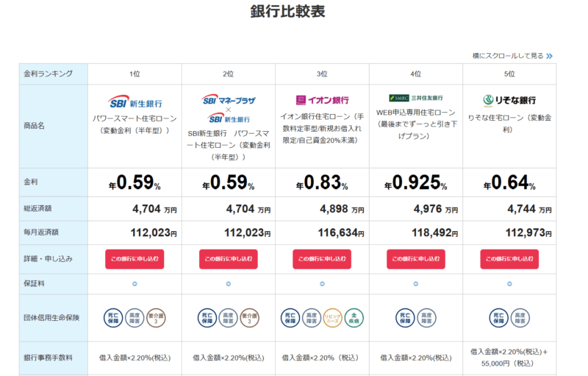Viewport: 588px width, 376px height.
Task: Apply to イオン銀行 via red button
Action: point(322,259)
